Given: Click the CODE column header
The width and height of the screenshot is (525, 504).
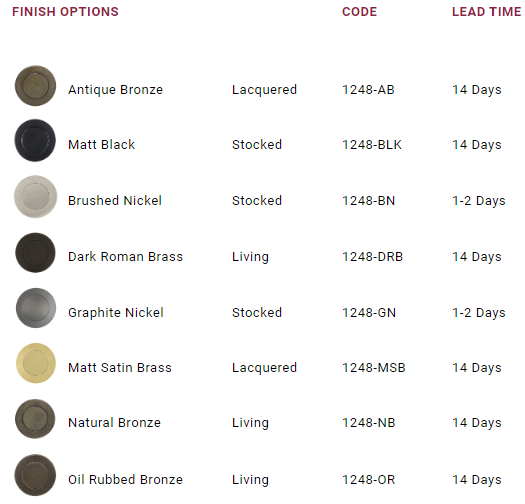Looking at the screenshot, I should [360, 12].
